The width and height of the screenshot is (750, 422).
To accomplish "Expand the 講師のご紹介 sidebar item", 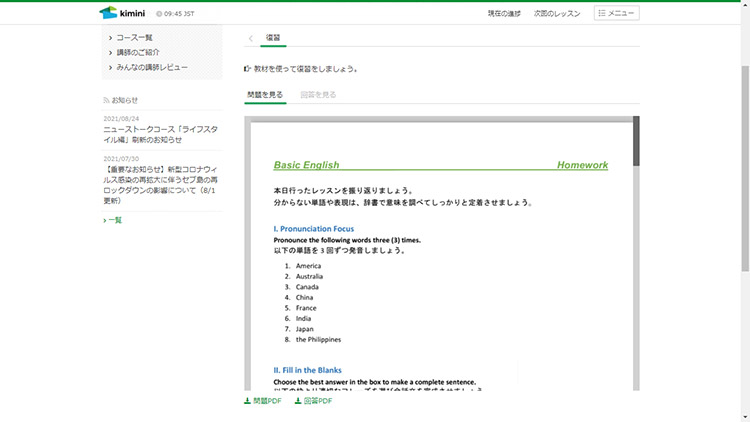I will [x=137, y=52].
